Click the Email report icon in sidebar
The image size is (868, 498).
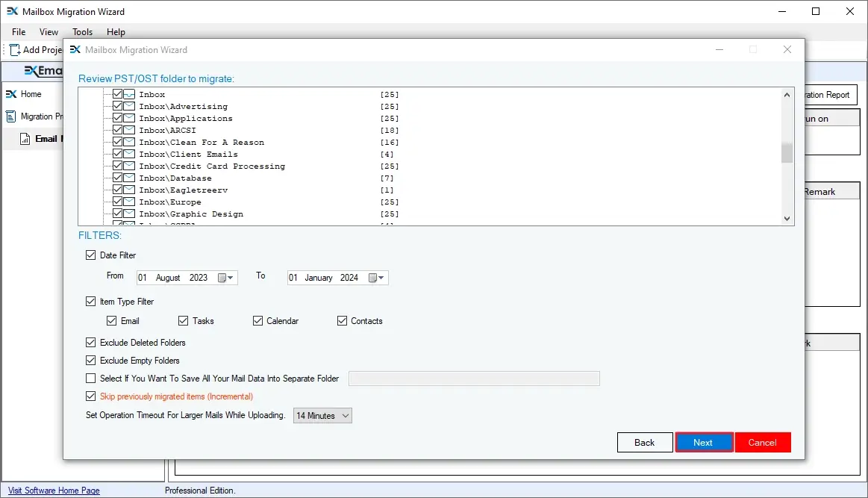pyautogui.click(x=25, y=139)
